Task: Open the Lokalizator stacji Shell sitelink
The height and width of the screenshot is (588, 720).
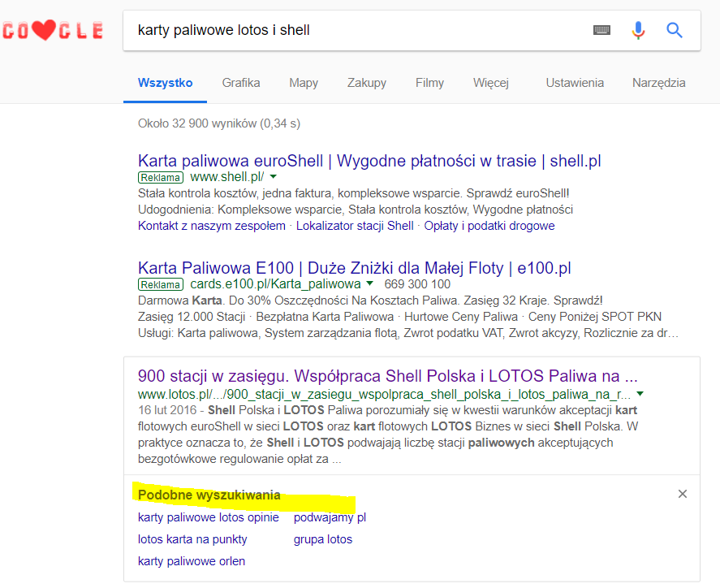Action: [x=355, y=226]
